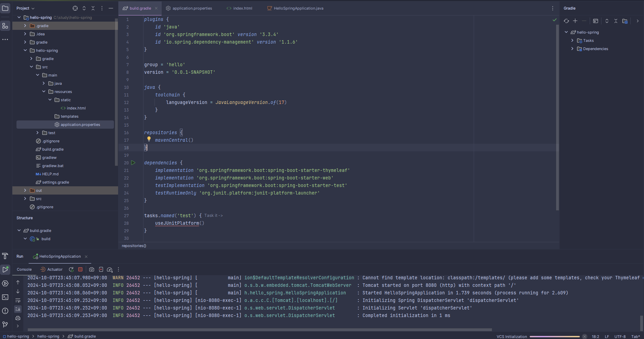
Task: Click the intention lightbulb on line 17
Action: tap(149, 139)
